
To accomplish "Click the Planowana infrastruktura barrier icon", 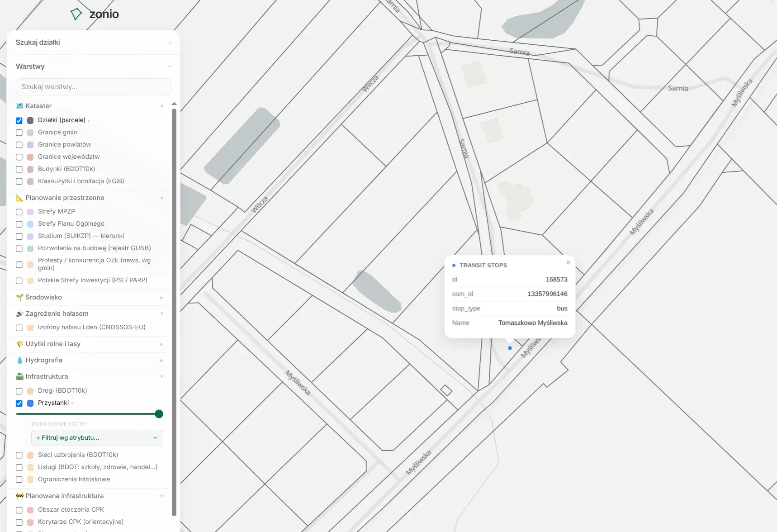I will [19, 496].
